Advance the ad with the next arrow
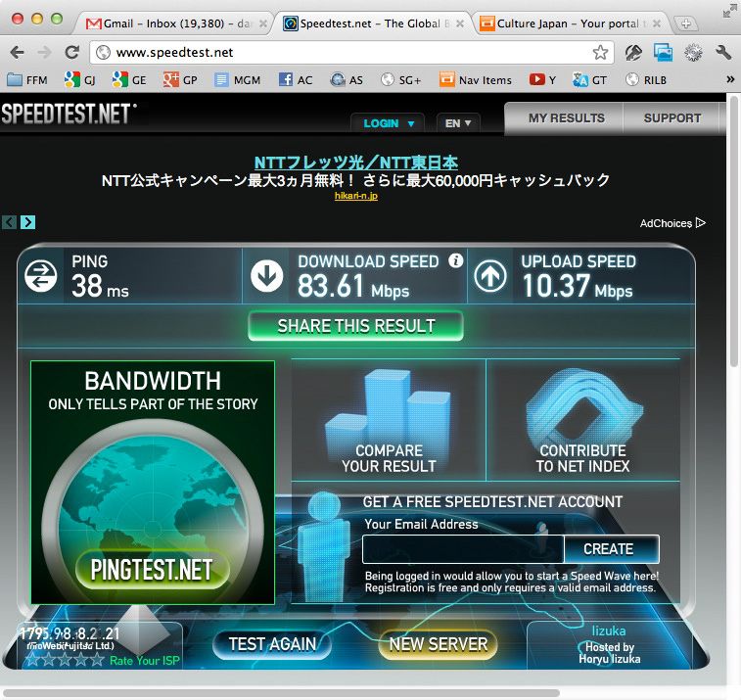The height and width of the screenshot is (700, 741). pos(27,222)
